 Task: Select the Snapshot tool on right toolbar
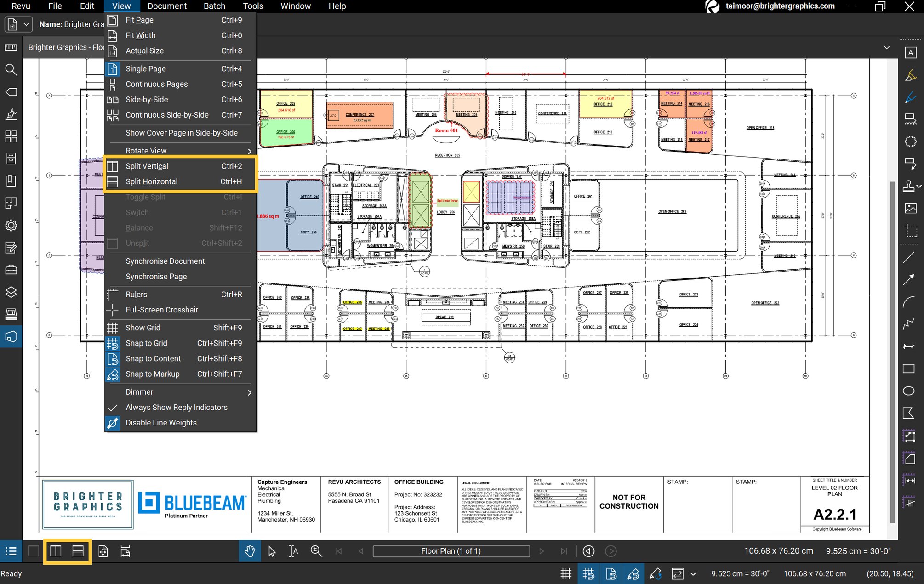click(x=910, y=229)
